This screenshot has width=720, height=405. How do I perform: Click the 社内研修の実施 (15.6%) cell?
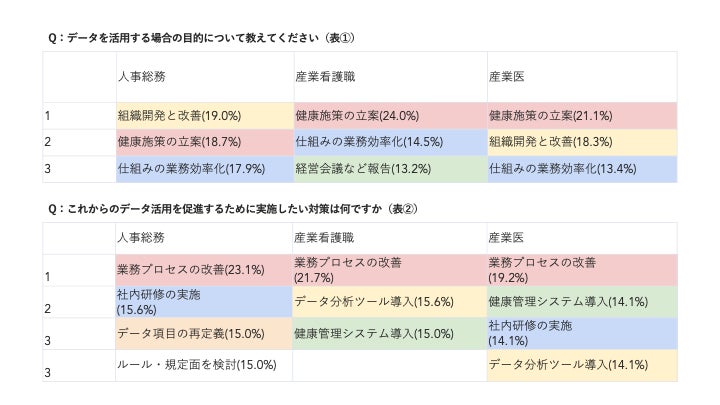[x=158, y=302]
